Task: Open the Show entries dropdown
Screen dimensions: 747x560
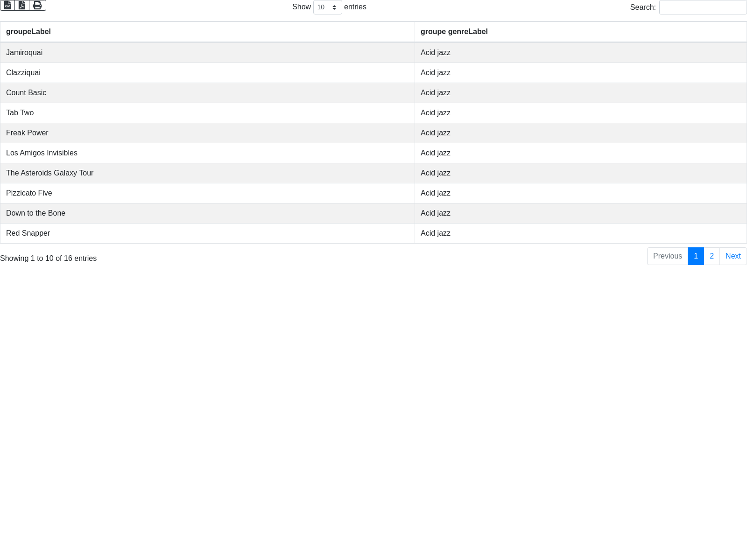Action: point(327,7)
